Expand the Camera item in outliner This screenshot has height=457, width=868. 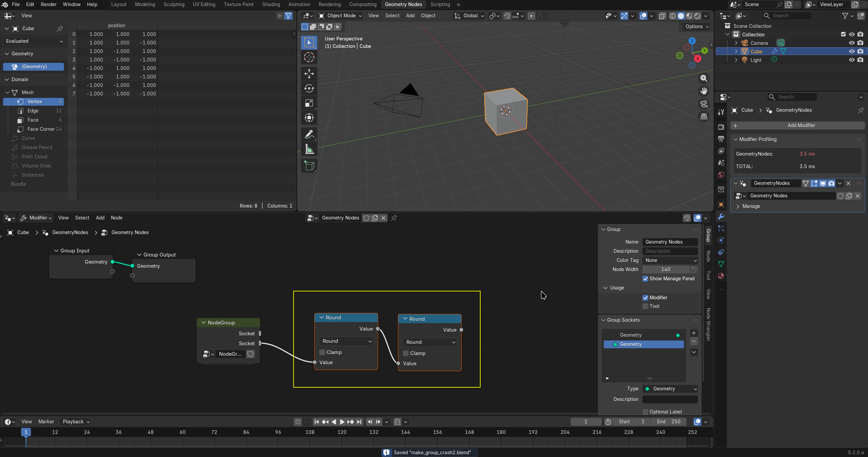coord(736,43)
